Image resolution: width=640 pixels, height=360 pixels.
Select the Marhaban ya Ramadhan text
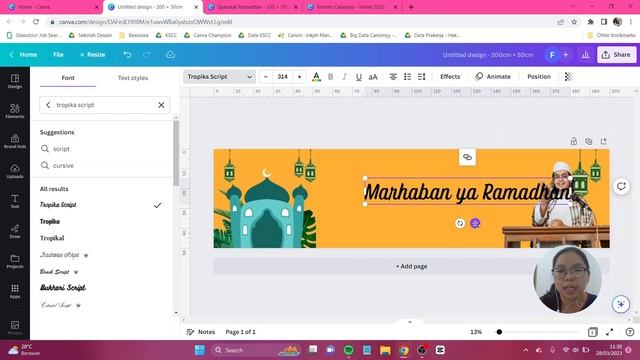pos(467,192)
